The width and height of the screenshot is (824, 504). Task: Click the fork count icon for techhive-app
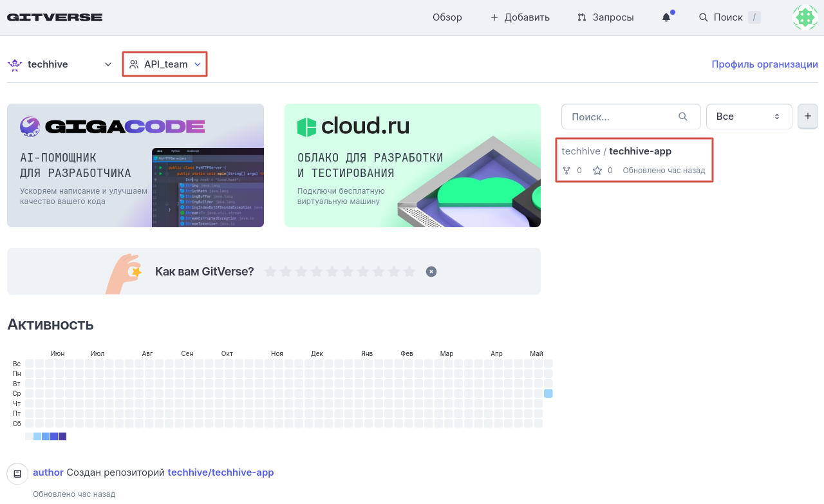pyautogui.click(x=566, y=171)
